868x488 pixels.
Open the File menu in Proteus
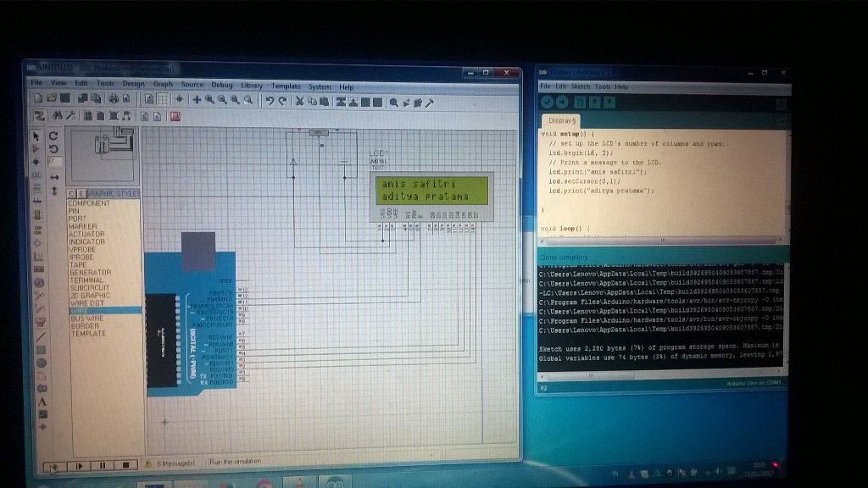click(x=36, y=82)
